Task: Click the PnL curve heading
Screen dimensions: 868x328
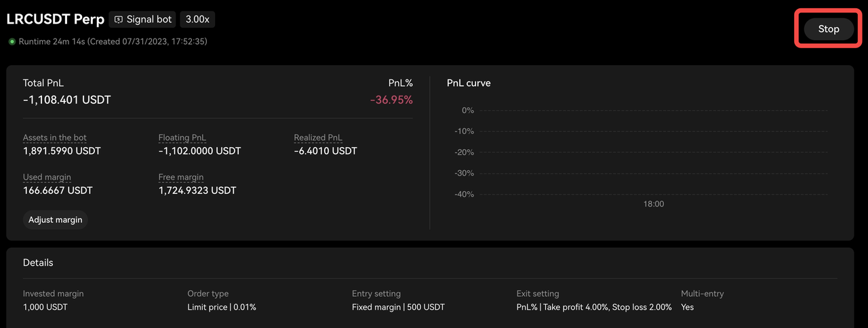Action: (469, 83)
